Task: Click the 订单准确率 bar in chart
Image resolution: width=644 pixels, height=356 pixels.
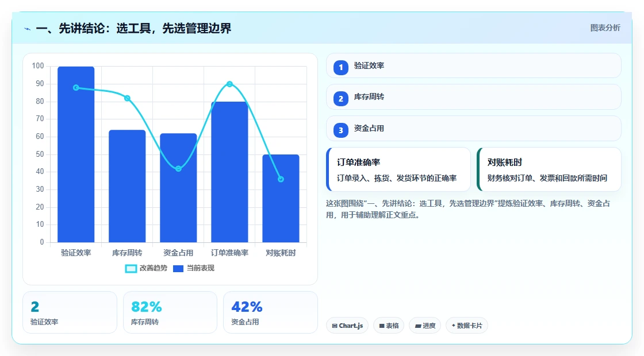Action: 229,172
